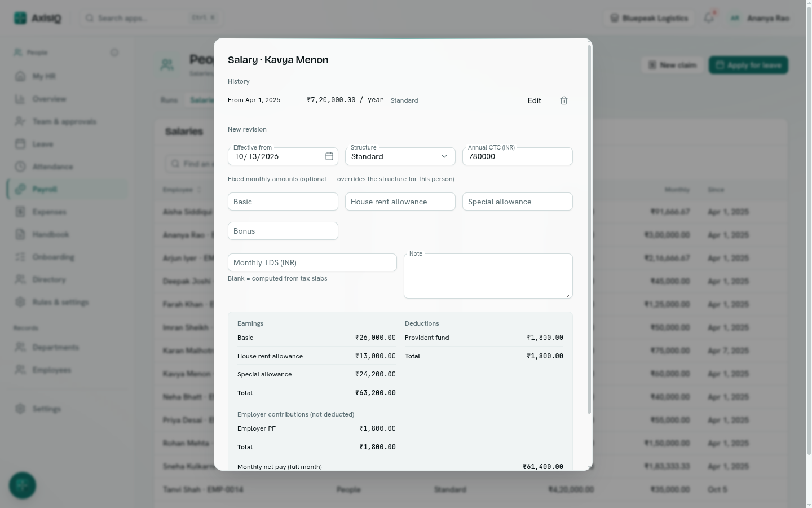Click the ₹61,400.00 monthly net pay value
The height and width of the screenshot is (508, 812).
(x=543, y=467)
